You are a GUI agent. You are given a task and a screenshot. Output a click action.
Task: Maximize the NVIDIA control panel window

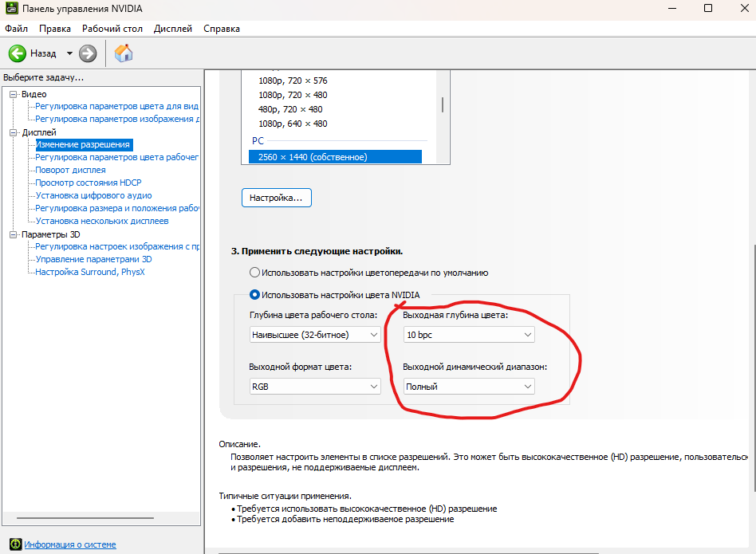[708, 8]
